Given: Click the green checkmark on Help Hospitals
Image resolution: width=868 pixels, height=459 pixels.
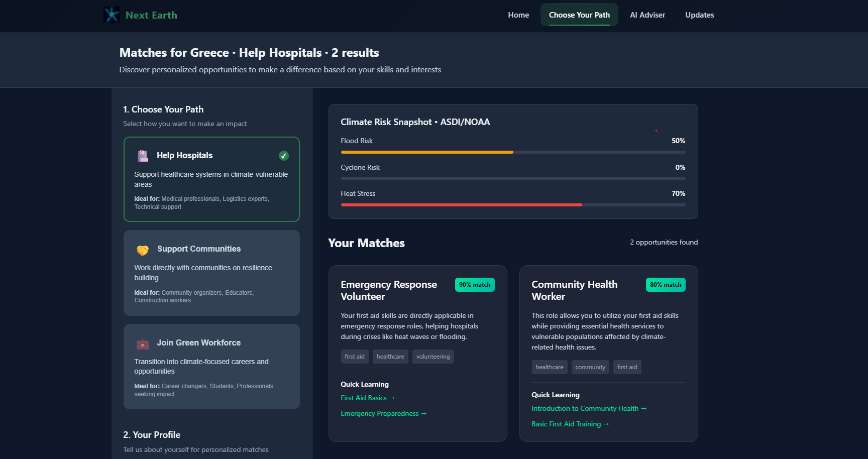Looking at the screenshot, I should pos(284,156).
